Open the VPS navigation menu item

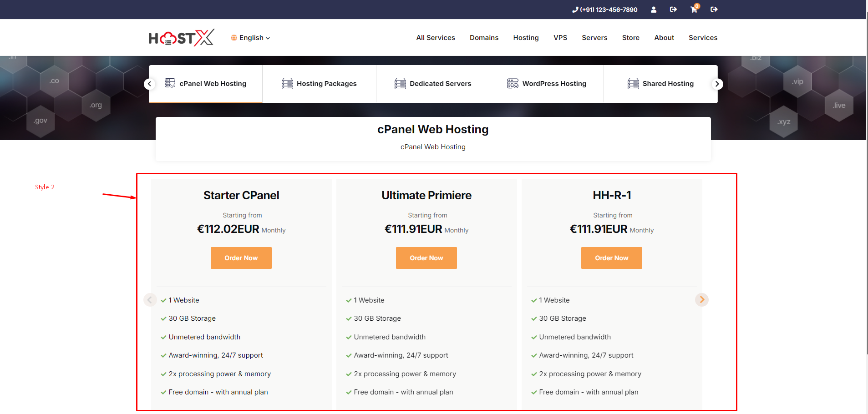coord(560,38)
